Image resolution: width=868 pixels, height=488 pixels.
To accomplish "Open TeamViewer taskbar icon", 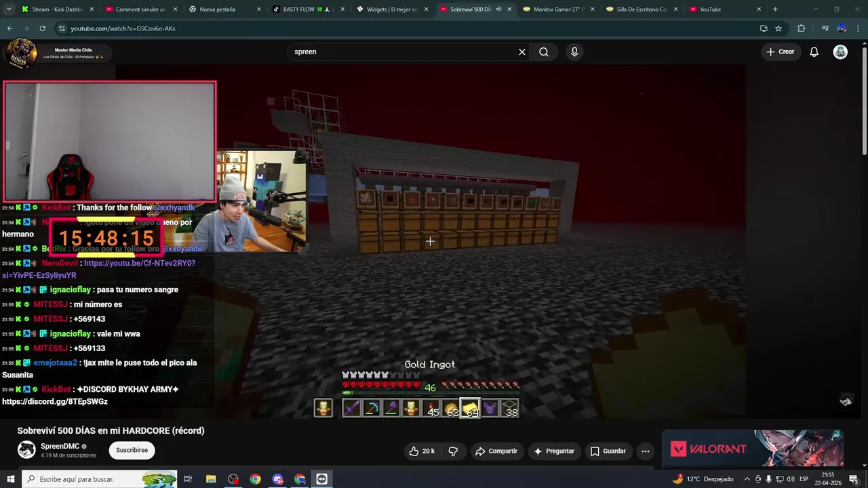I will pyautogui.click(x=321, y=479).
